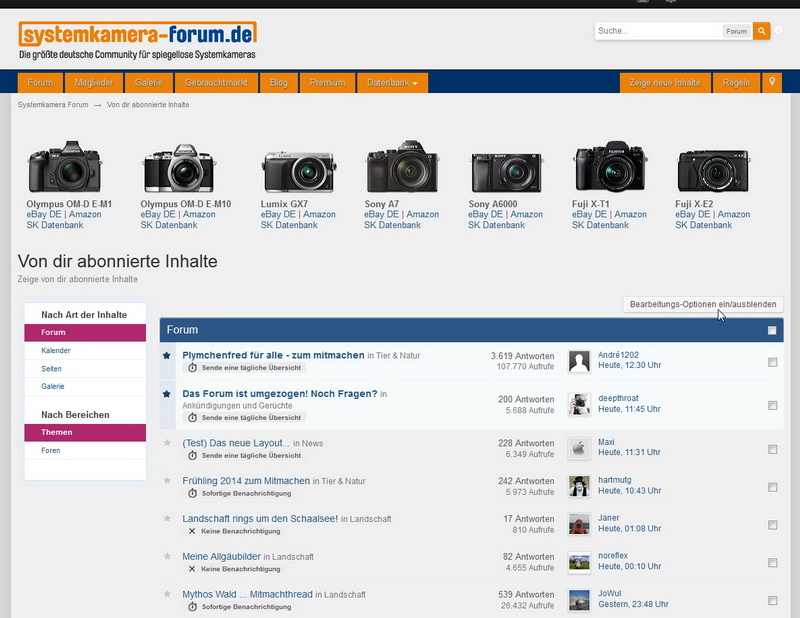Go to the Galerie navigation tab

[149, 82]
